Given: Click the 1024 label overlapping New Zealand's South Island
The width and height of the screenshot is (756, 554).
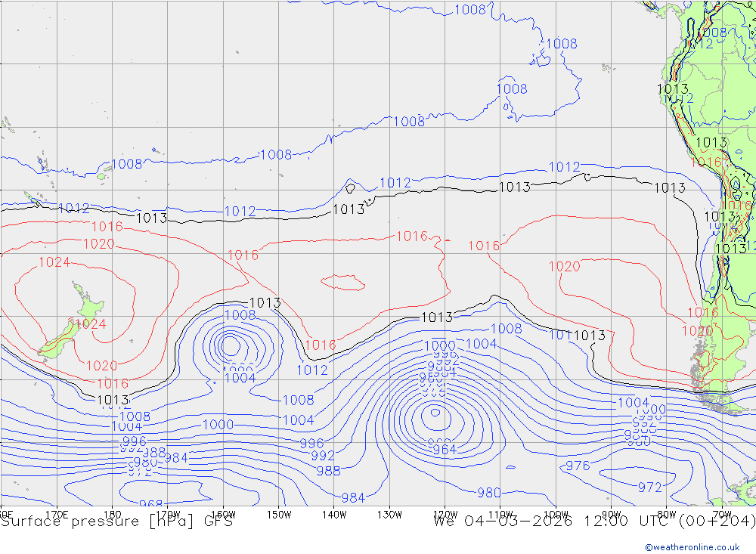Looking at the screenshot, I should click(x=91, y=324).
